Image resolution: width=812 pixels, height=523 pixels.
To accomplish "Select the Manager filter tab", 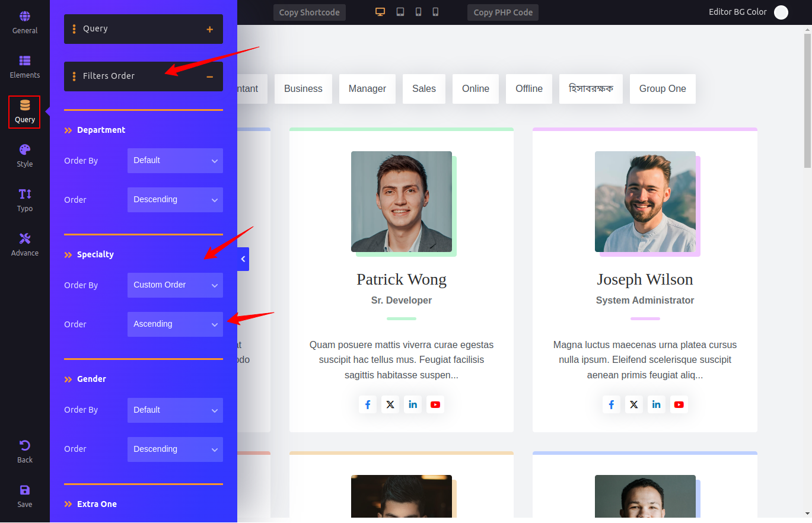I will [x=367, y=89].
